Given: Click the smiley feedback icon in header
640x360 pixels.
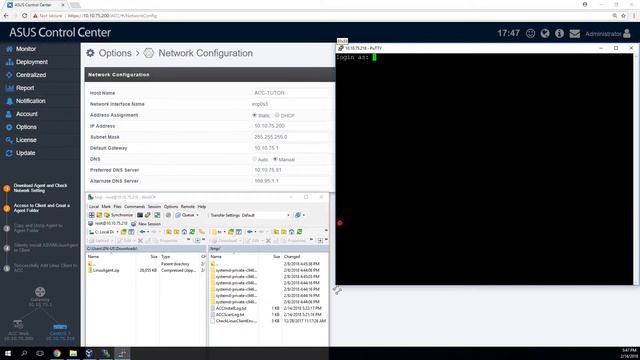Looking at the screenshot, I should [x=530, y=33].
